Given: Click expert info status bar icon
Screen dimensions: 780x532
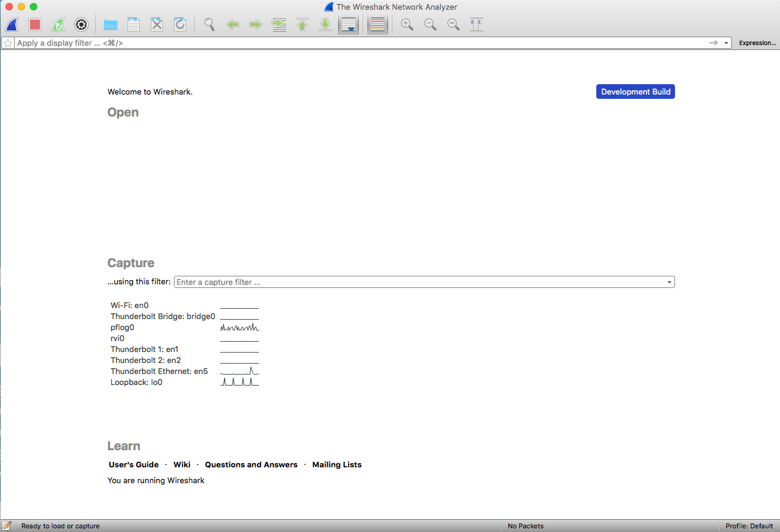Looking at the screenshot, I should (7, 526).
